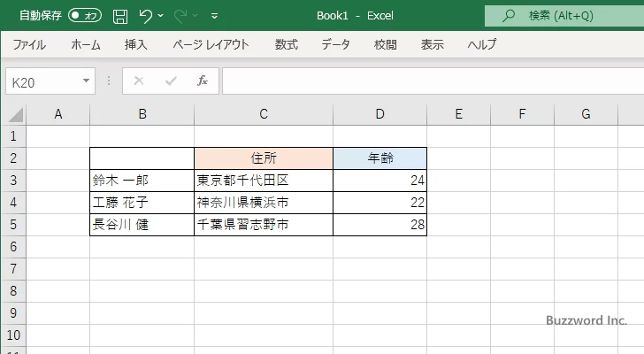Click the Cancel (X) formula icon
Image resolution: width=644 pixels, height=354 pixels.
tap(139, 81)
